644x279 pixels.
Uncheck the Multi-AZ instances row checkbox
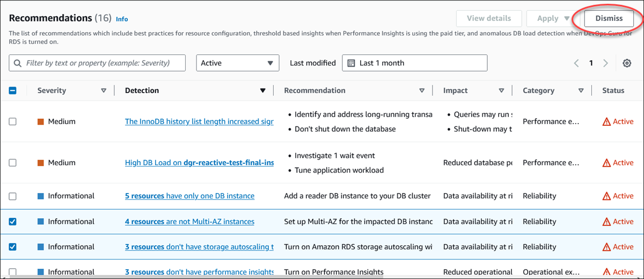click(13, 221)
